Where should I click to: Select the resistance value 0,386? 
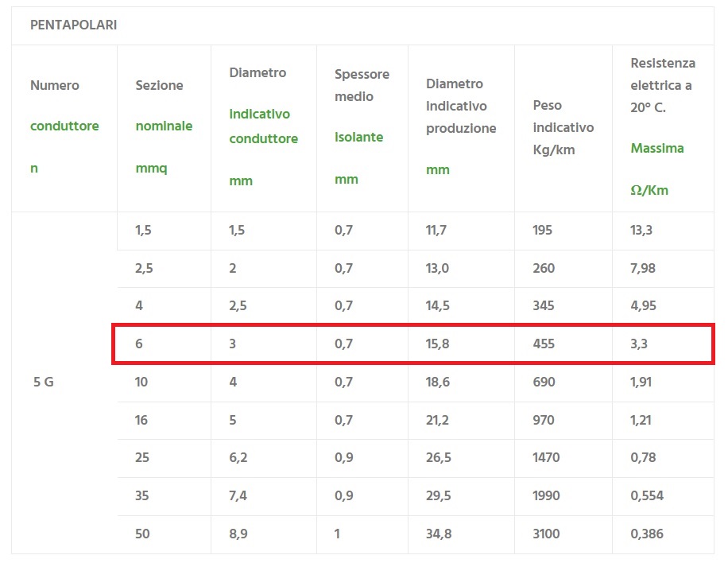point(646,534)
